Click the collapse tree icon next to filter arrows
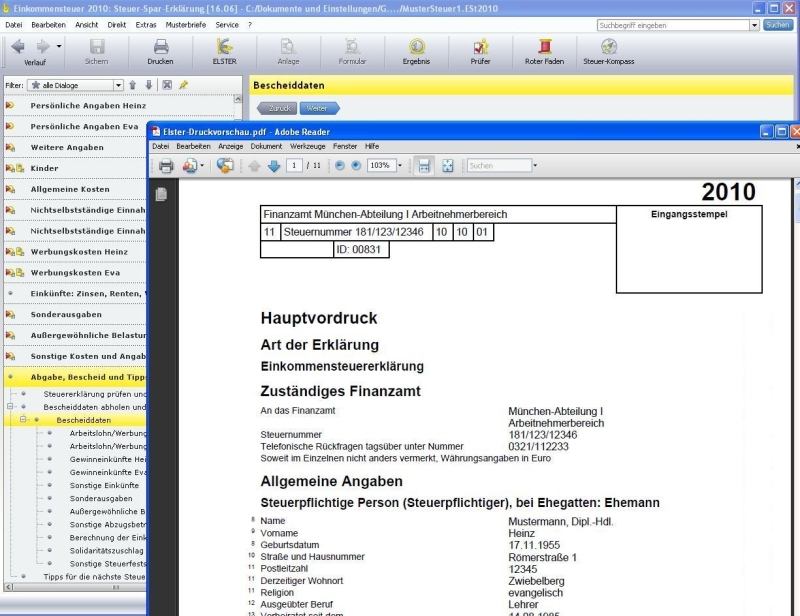The width and height of the screenshot is (800, 616). 167,85
